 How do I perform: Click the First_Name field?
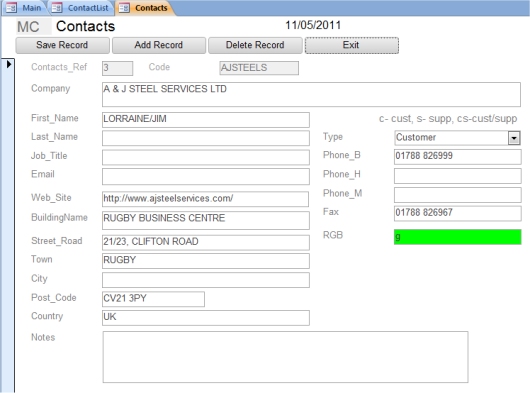tap(206, 120)
